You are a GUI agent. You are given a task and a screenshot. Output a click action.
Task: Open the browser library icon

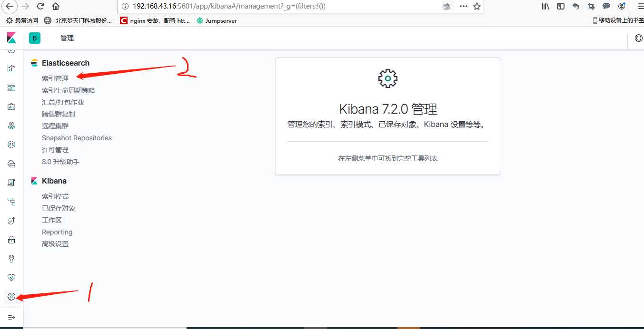coord(546,6)
